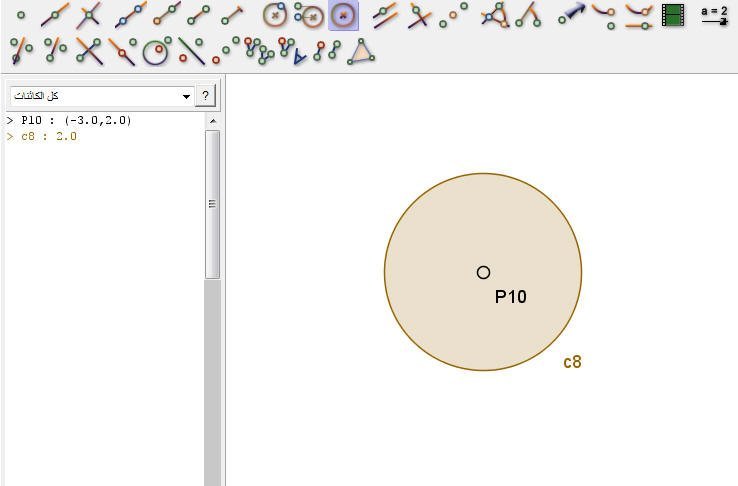738x486 pixels.
Task: Select the dark green line with red point macro
Action: tap(191, 50)
